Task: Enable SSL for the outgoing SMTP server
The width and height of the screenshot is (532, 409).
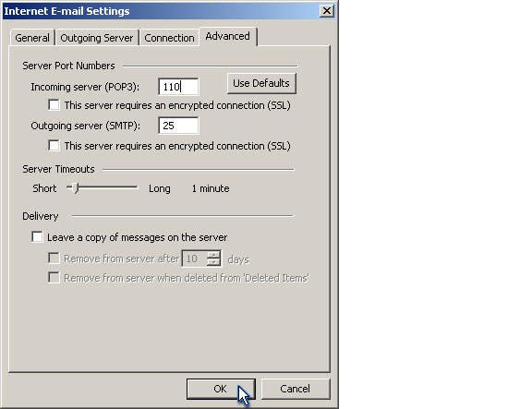Action: coord(54,146)
